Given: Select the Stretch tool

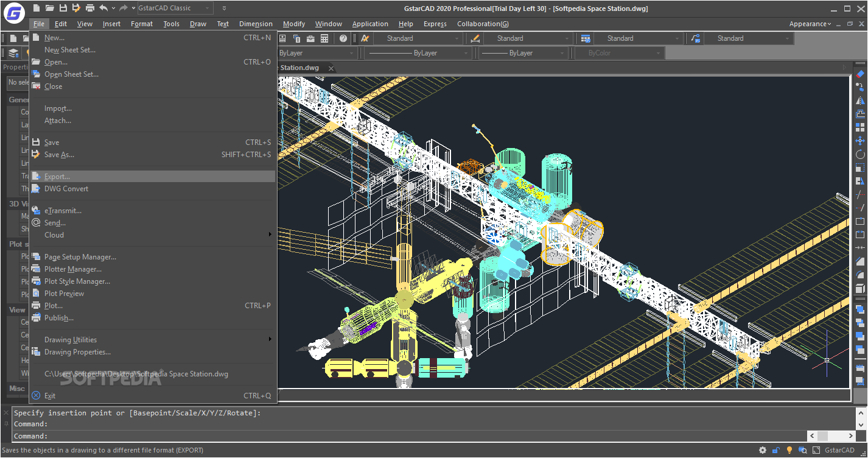Looking at the screenshot, I should click(x=860, y=181).
